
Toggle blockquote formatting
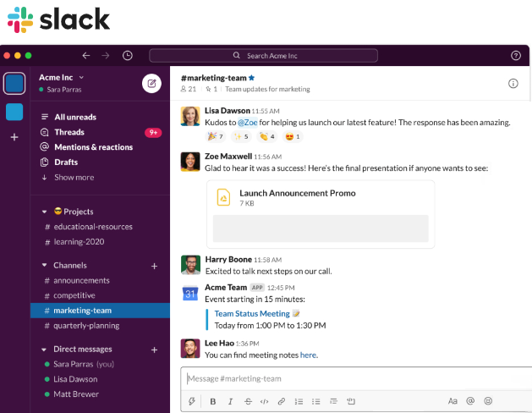point(333,401)
